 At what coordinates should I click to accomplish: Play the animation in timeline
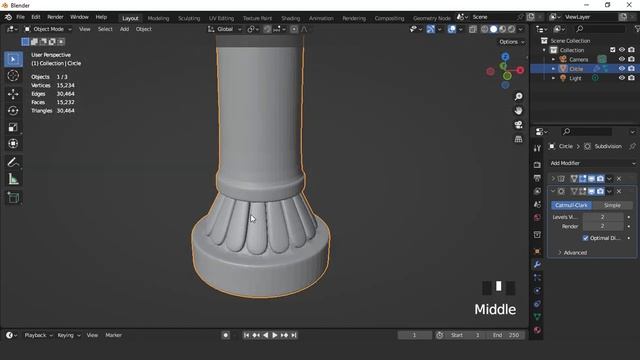[275, 335]
